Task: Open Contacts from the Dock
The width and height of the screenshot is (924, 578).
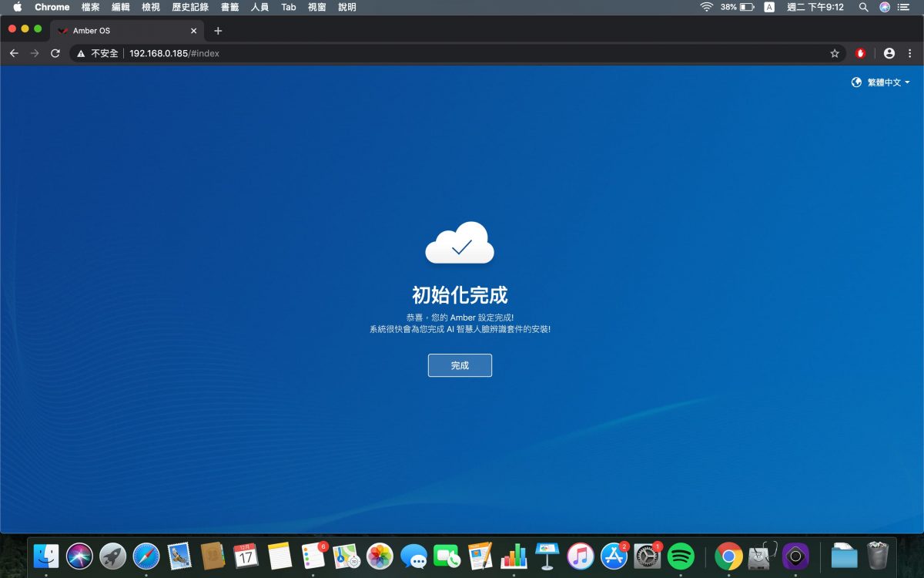Action: (x=213, y=556)
